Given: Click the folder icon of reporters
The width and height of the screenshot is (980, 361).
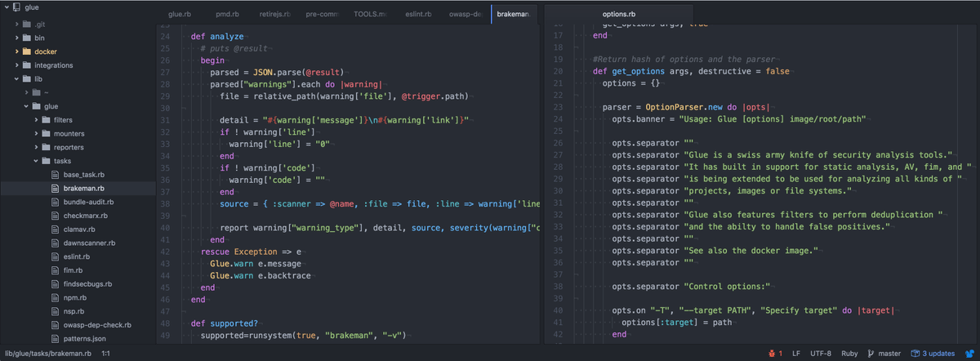Looking at the screenshot, I should [x=46, y=147].
